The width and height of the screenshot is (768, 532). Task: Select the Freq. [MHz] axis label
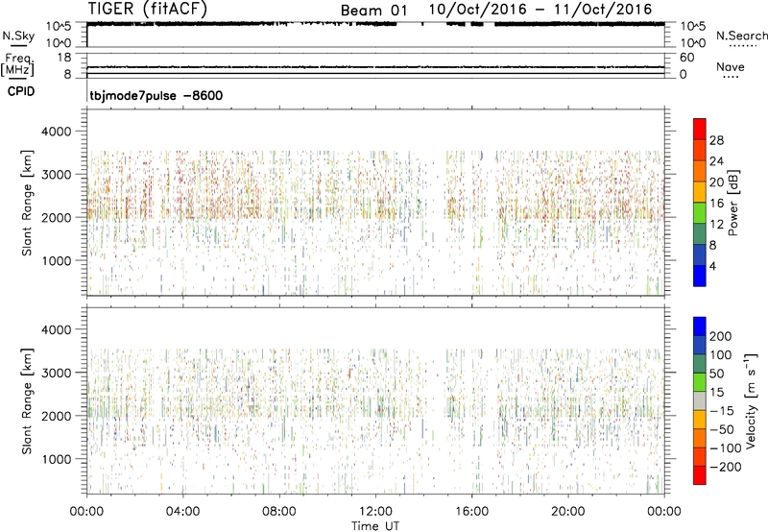coord(18,64)
